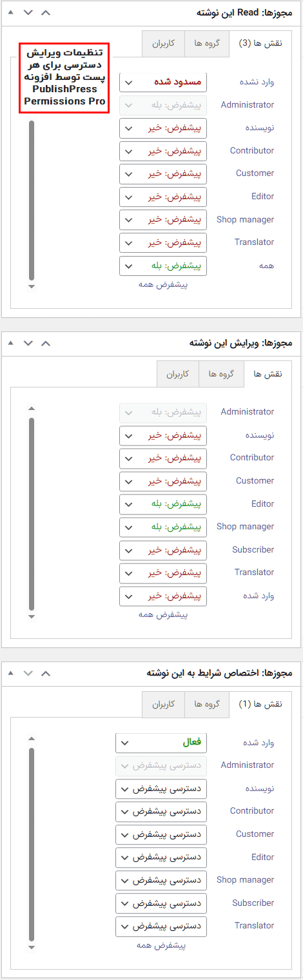
Task: Open Customer dropdown in ویرایش panel
Action: pyautogui.click(x=163, y=481)
